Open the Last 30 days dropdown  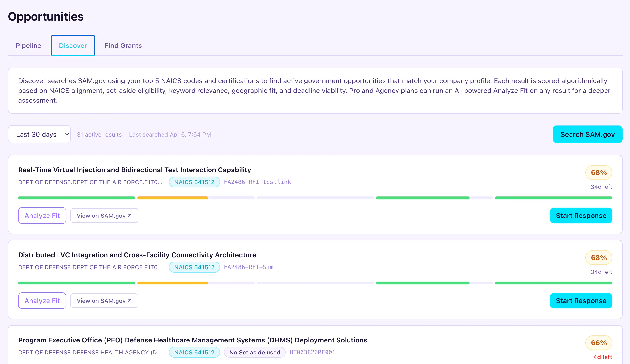click(x=39, y=134)
